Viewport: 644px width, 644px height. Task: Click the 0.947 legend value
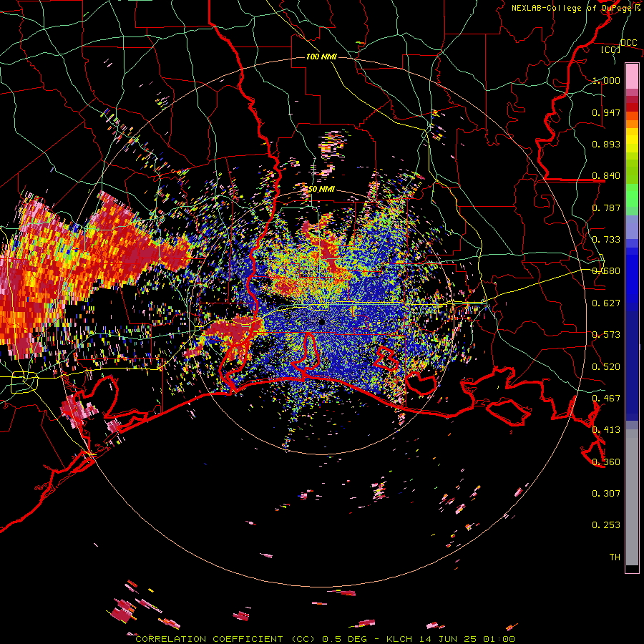click(x=606, y=112)
